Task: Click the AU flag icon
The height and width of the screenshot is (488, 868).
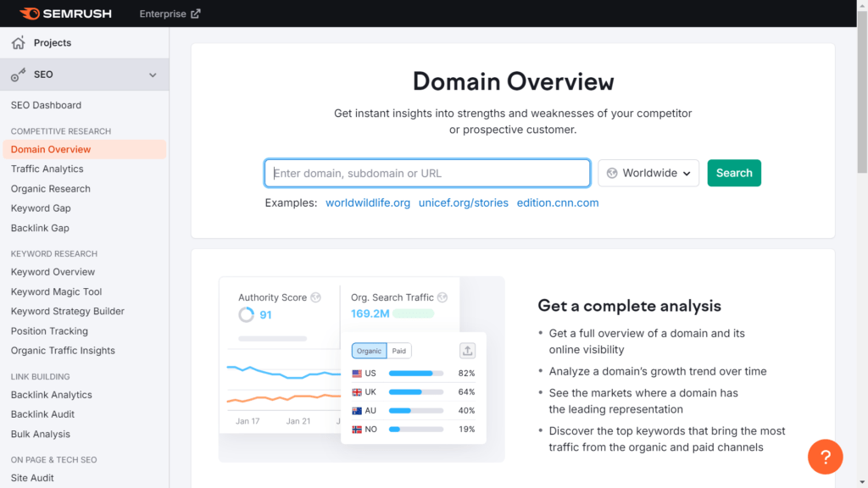Action: (x=357, y=411)
